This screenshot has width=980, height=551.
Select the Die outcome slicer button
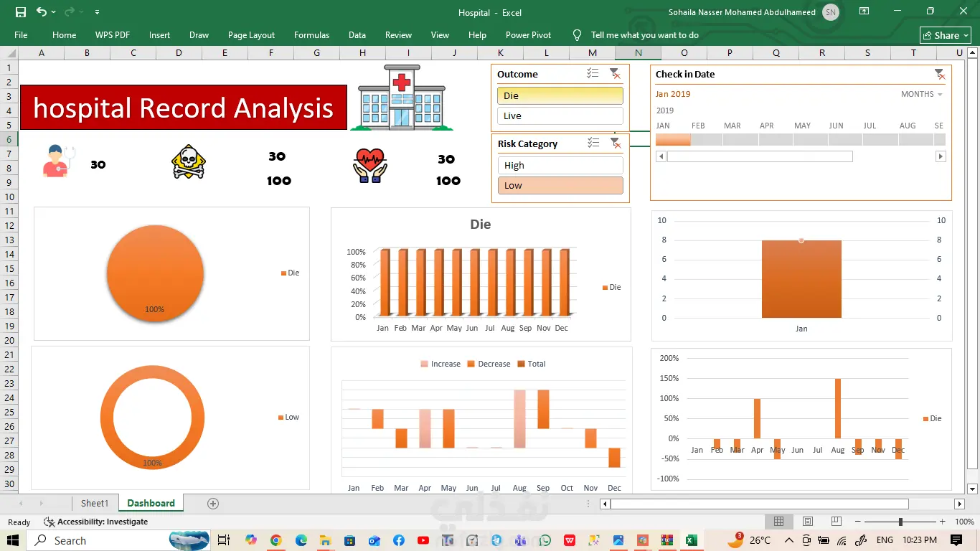tap(560, 95)
